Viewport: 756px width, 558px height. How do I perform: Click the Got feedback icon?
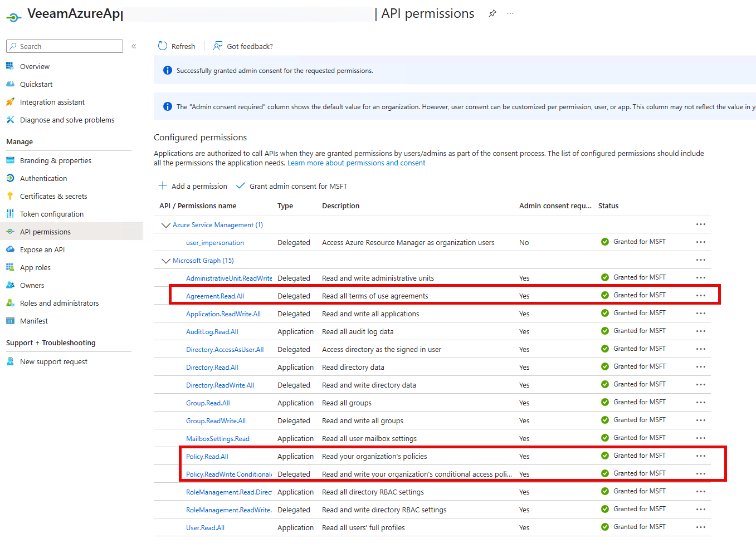(x=218, y=46)
